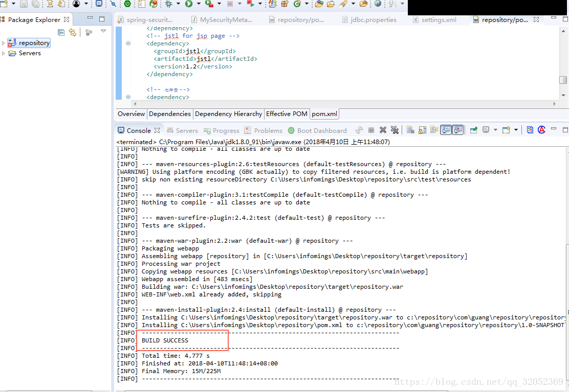Image resolution: width=569 pixels, height=392 pixels.
Task: Close the active repository/po... editor tab
Action: click(x=536, y=19)
